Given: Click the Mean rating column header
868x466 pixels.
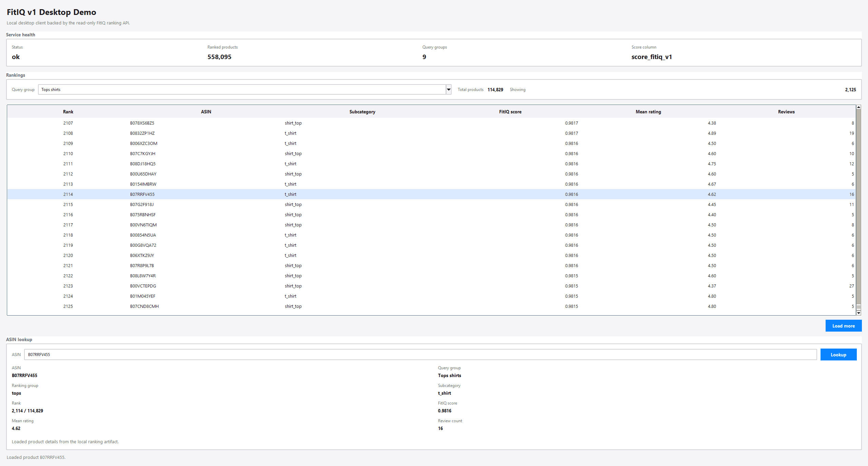Looking at the screenshot, I should (x=648, y=112).
